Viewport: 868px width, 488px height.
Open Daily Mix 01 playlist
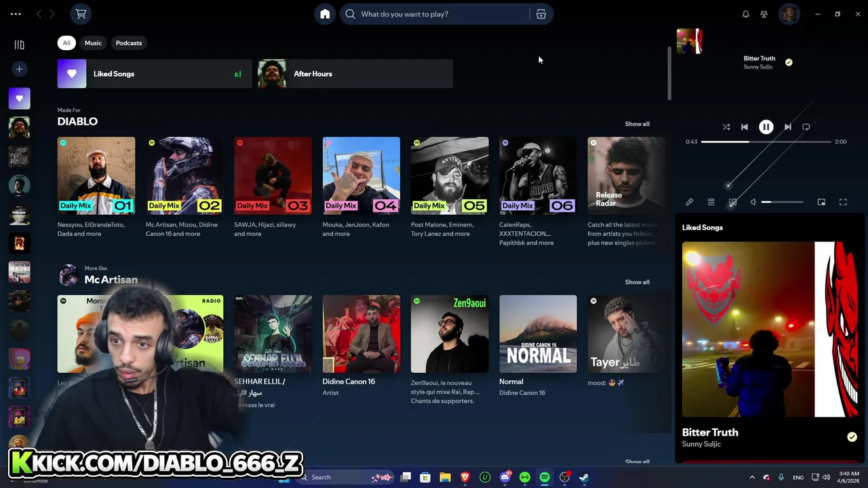[96, 188]
